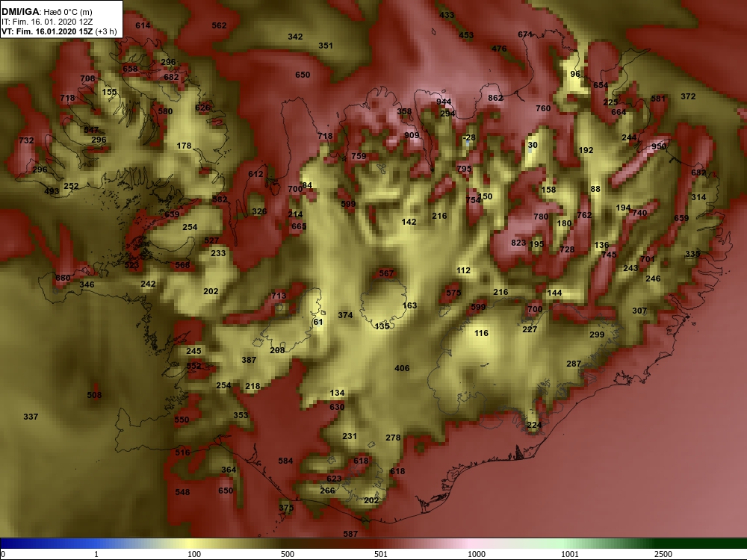
Task: Click the 116 height value
Action: click(x=481, y=333)
